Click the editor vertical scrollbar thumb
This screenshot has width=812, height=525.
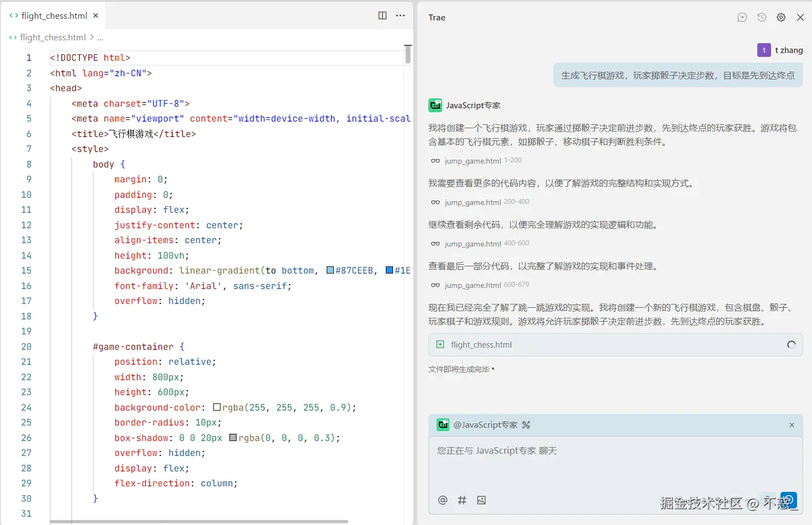[408, 54]
